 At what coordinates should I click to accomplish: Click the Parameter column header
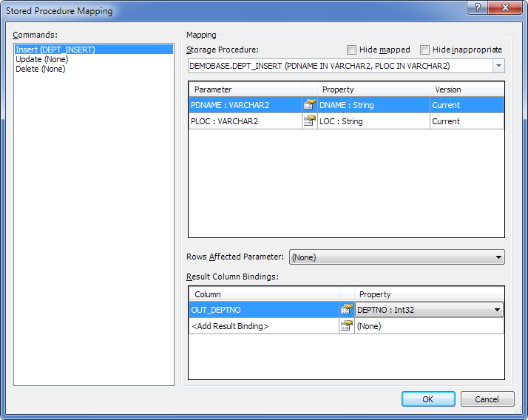click(246, 89)
